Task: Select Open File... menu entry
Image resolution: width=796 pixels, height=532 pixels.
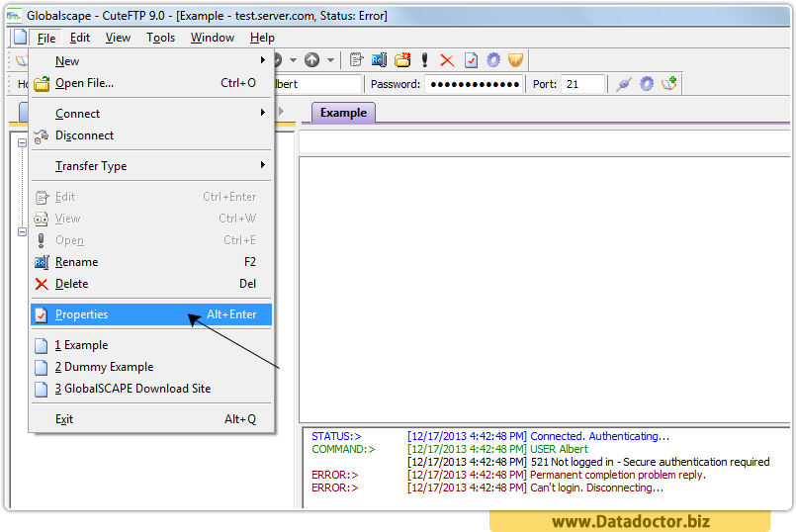Action: point(151,83)
